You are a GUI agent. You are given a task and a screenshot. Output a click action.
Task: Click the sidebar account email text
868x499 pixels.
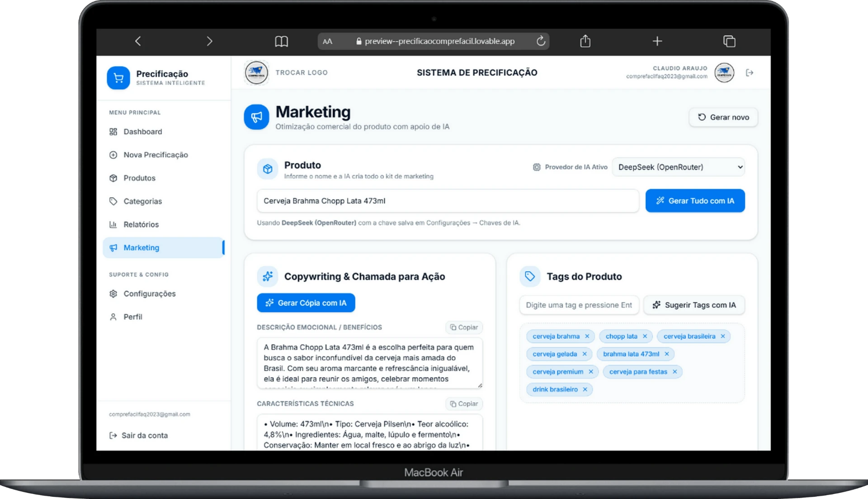(150, 414)
